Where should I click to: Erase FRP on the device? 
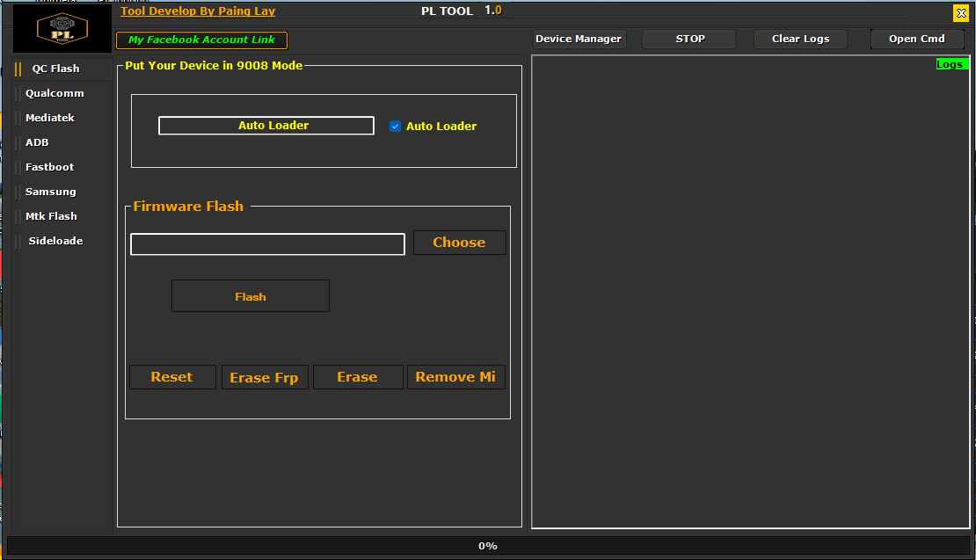[x=265, y=376]
